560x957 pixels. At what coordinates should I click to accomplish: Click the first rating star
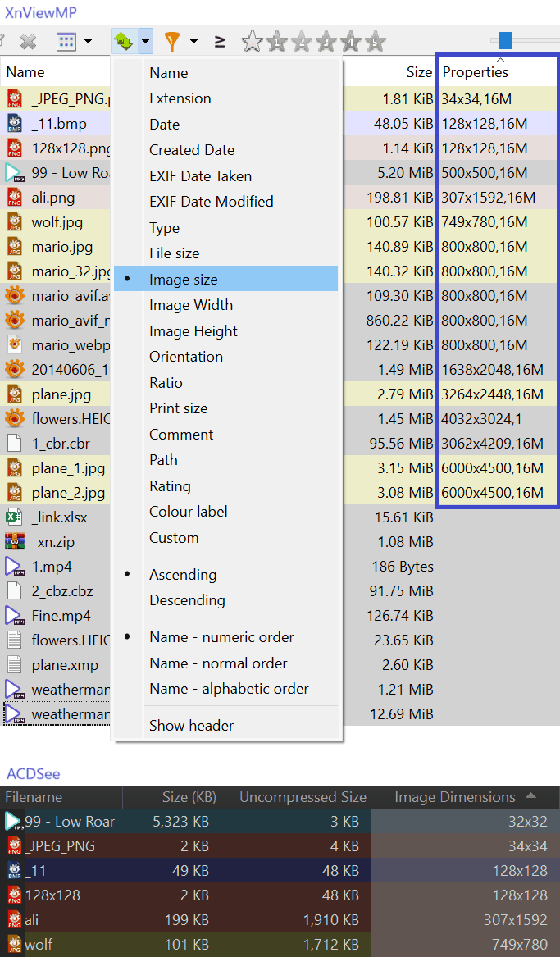[x=253, y=40]
